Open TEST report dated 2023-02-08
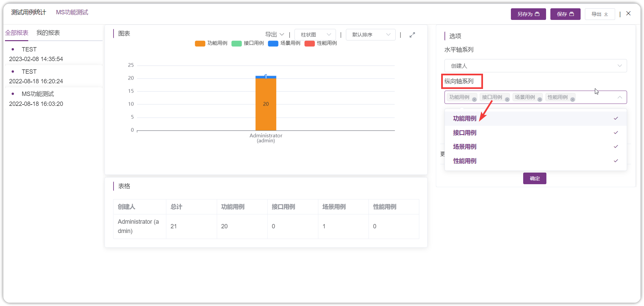 click(53, 54)
